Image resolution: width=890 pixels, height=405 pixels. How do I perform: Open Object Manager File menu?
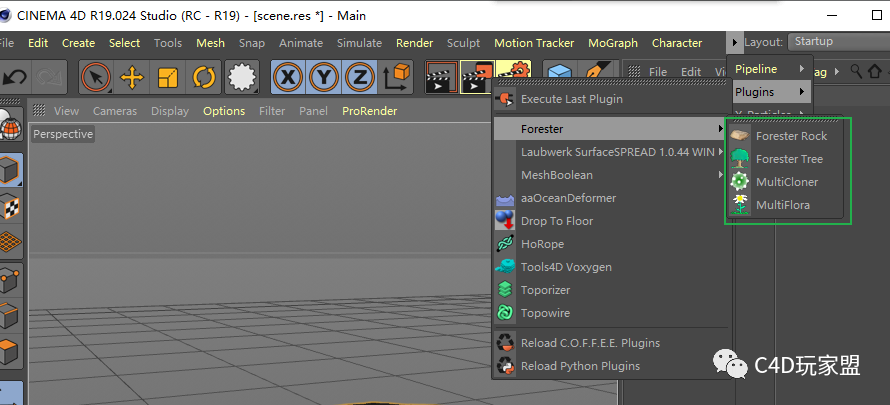click(x=658, y=72)
